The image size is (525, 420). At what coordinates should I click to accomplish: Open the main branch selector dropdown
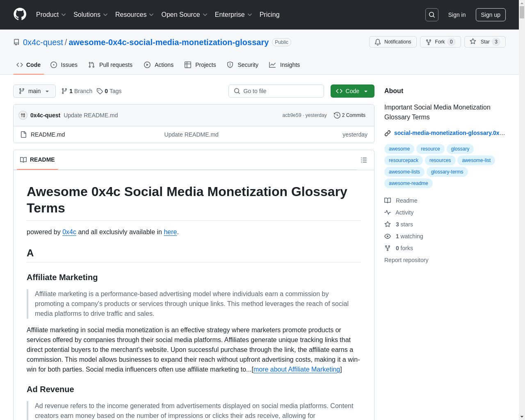point(34,91)
